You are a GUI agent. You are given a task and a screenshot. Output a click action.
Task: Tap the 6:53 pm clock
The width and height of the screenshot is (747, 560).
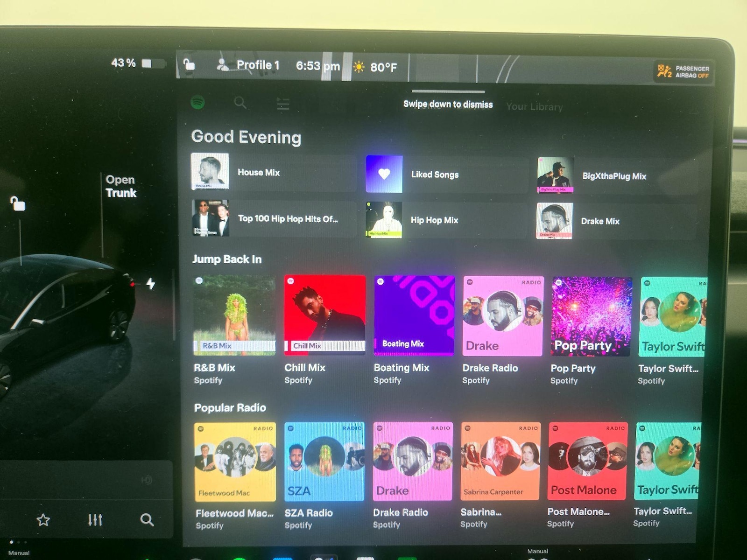coord(318,66)
